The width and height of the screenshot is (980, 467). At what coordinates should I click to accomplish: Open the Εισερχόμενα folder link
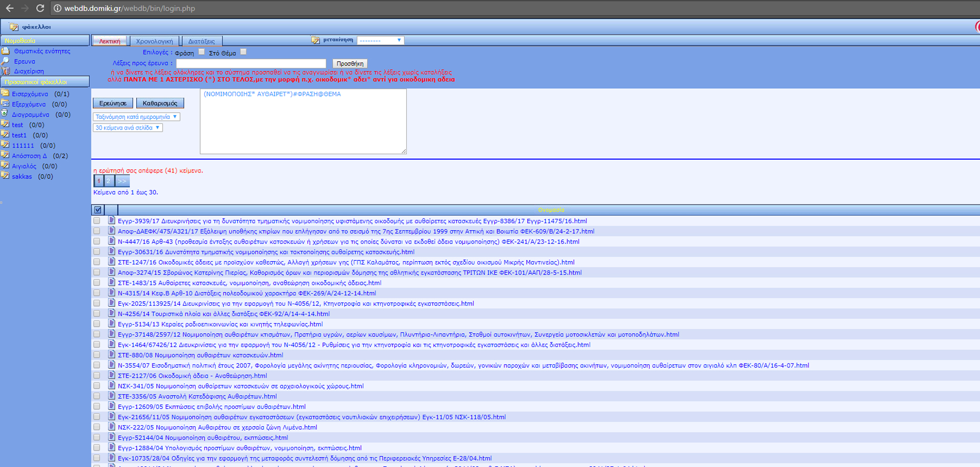click(x=30, y=94)
